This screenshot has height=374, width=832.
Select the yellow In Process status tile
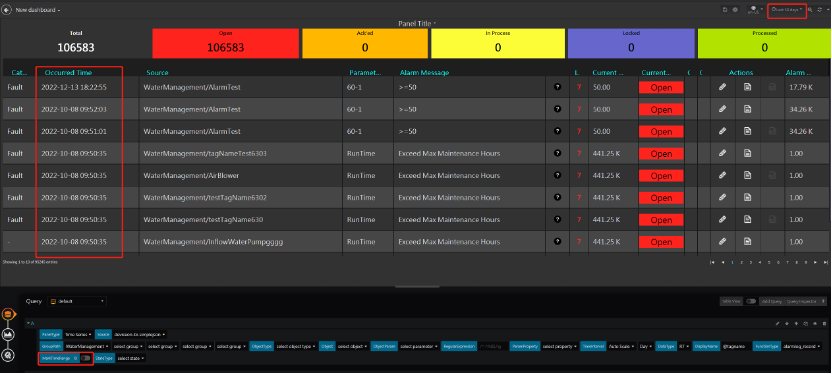point(498,43)
